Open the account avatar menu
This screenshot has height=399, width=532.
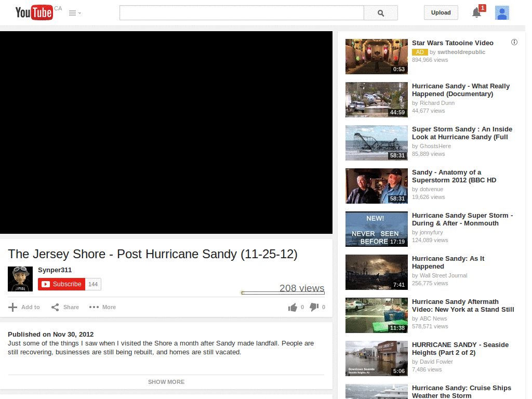coord(502,13)
